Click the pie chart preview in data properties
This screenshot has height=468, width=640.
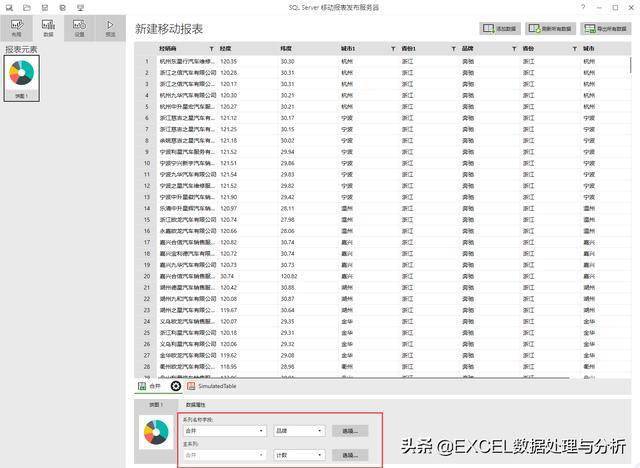tap(156, 432)
